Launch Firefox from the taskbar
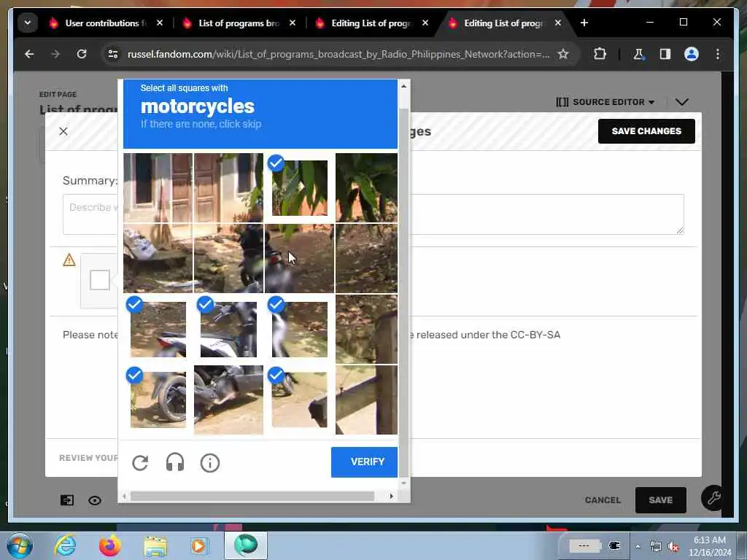 (x=109, y=545)
